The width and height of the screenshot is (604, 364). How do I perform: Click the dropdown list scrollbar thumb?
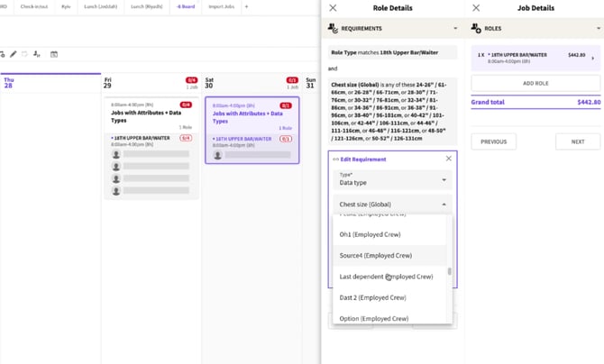click(x=449, y=271)
